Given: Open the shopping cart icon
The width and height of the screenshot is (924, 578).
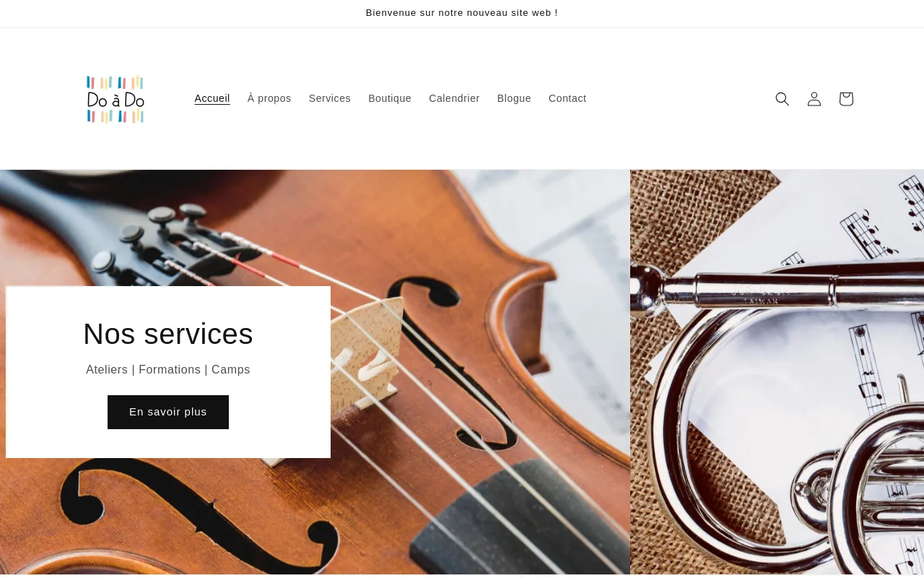Looking at the screenshot, I should [845, 99].
